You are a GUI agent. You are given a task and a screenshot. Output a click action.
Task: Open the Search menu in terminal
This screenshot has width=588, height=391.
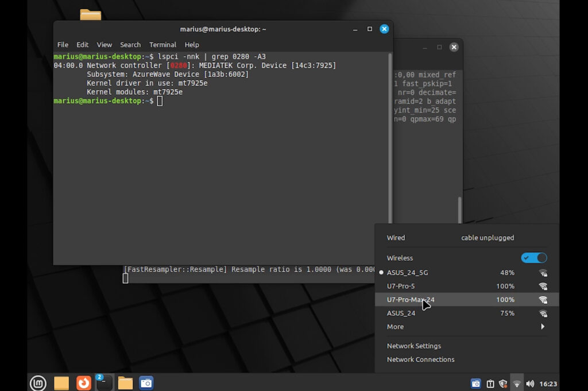coord(130,45)
